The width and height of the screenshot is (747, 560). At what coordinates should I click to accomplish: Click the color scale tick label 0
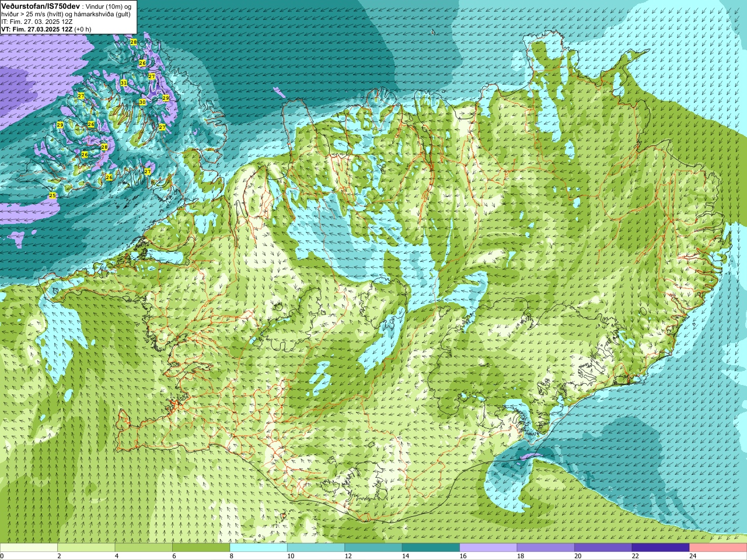click(2, 556)
